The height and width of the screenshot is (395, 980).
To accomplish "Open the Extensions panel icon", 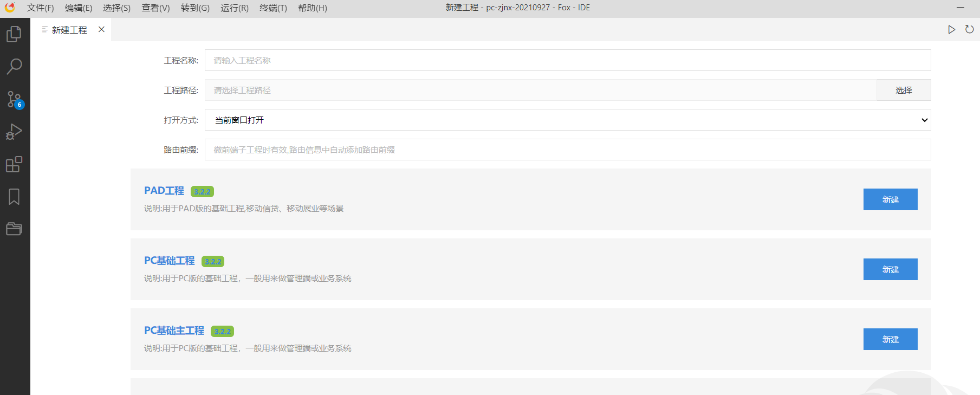I will pyautogui.click(x=14, y=164).
